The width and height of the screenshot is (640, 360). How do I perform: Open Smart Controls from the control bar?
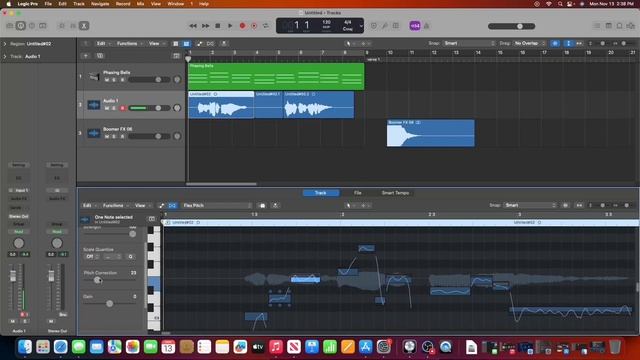coord(62,26)
